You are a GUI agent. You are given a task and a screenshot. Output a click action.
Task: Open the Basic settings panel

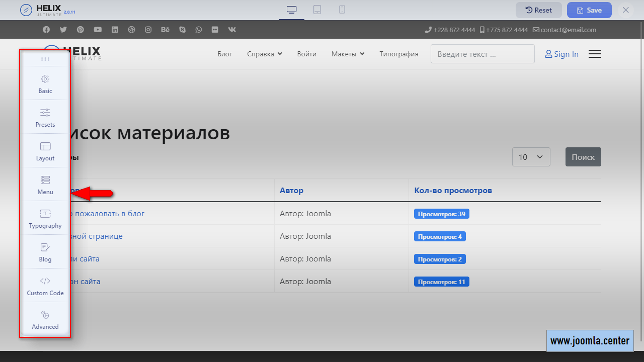(x=45, y=84)
